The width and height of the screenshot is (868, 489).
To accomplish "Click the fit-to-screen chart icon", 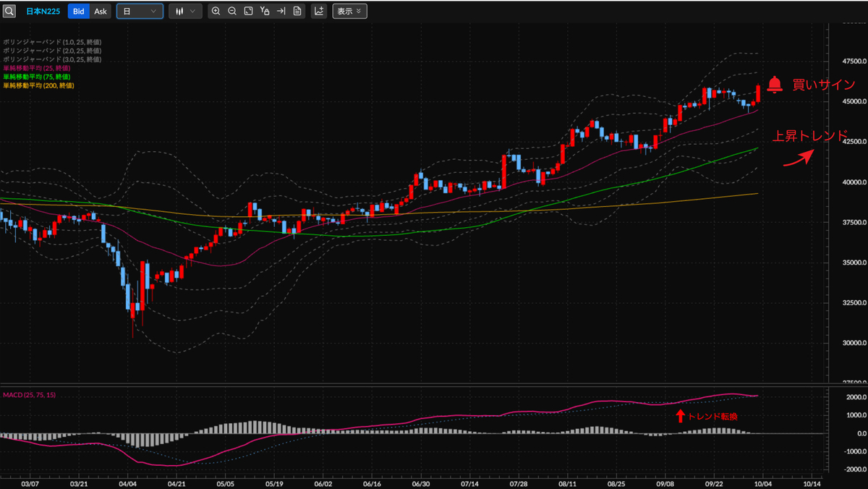I will point(248,12).
